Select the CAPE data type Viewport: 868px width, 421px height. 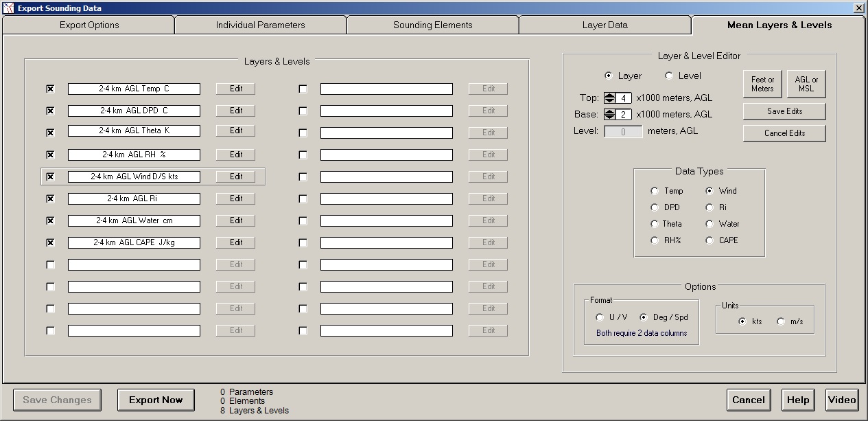click(x=709, y=240)
